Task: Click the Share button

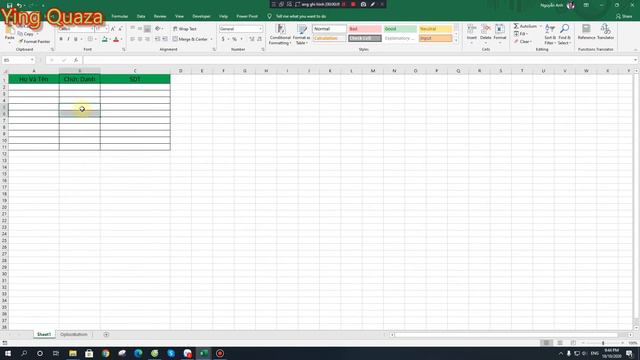Action: 624,16
